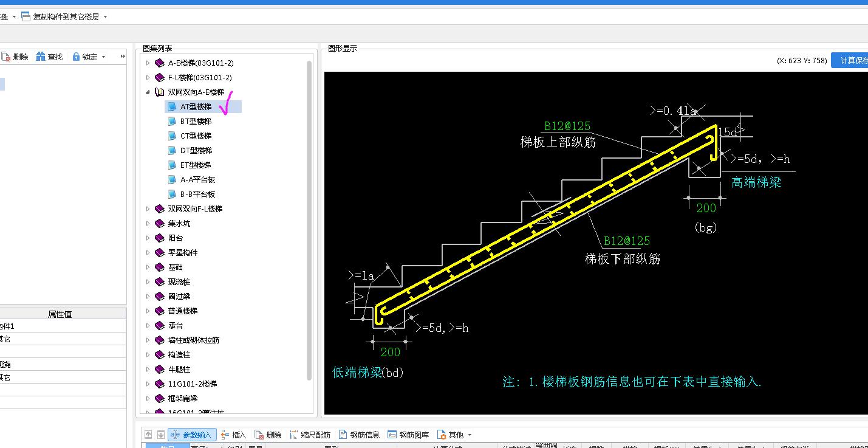868x448 pixels.
Task: Click the 现浇桩 book icon
Action: tap(160, 281)
